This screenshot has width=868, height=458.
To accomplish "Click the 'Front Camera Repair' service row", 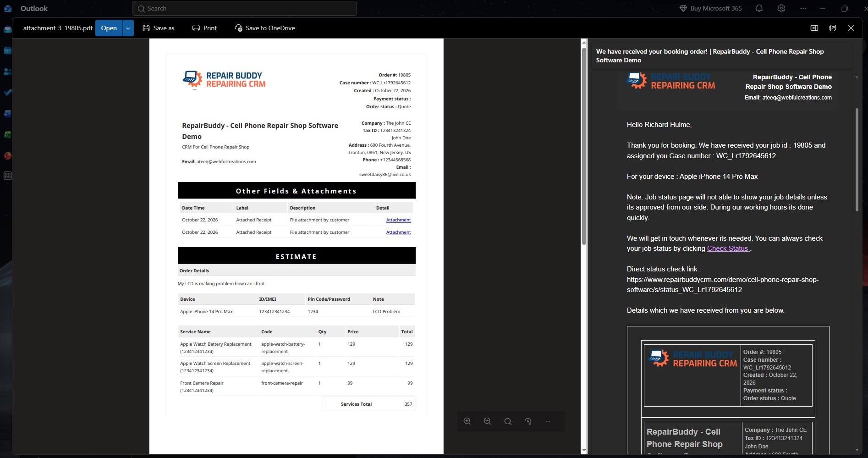I will point(297,386).
